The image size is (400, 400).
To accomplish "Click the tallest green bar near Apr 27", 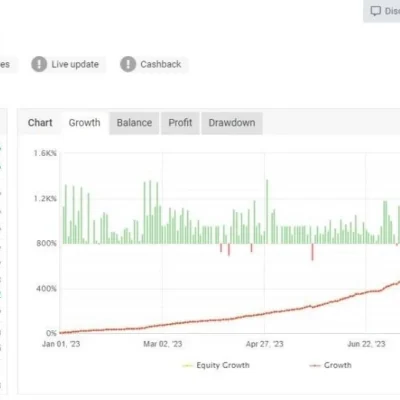I will (267, 212).
